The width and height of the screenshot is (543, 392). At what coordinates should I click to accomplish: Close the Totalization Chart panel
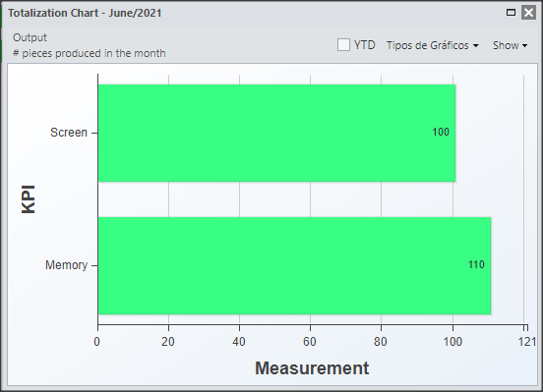coord(528,13)
